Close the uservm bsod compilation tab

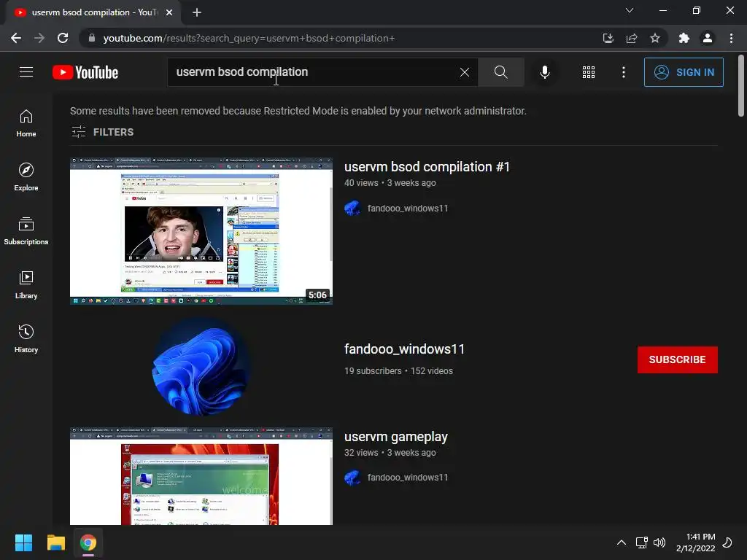point(169,12)
